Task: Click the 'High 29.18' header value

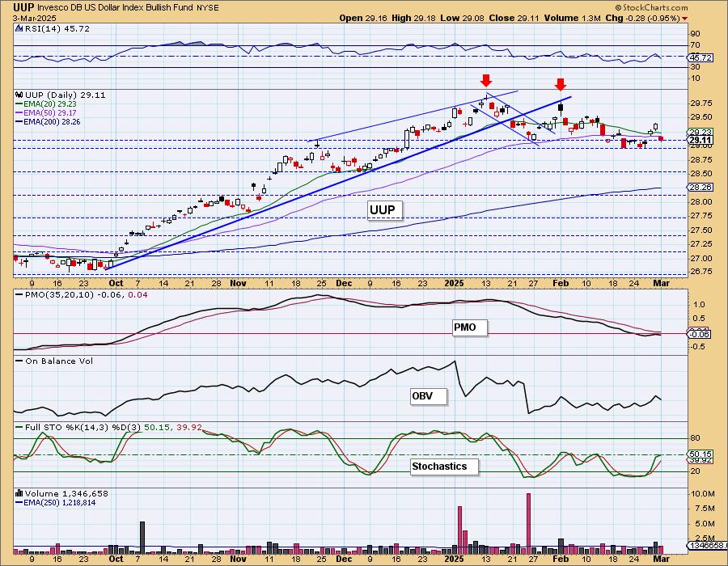Action: 413,18
